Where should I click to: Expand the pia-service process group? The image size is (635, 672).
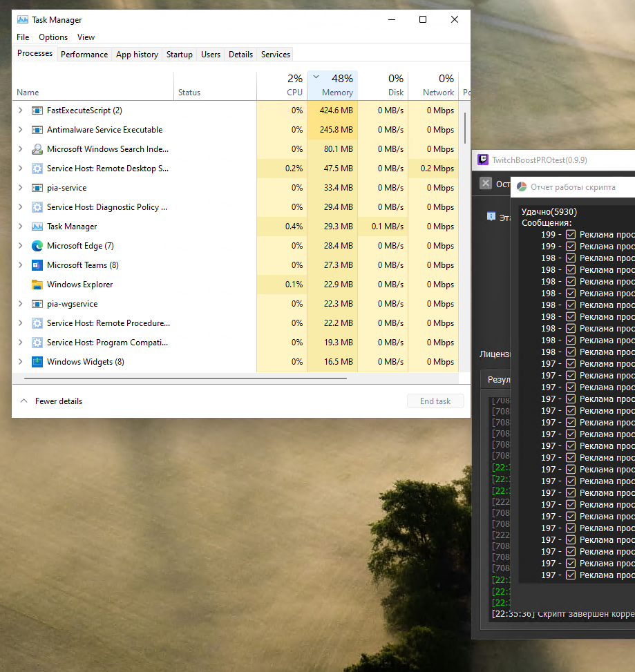[20, 188]
